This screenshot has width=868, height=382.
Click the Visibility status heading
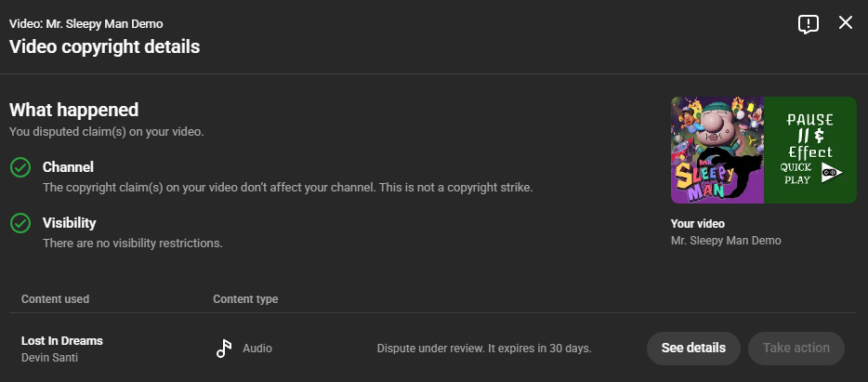[69, 223]
